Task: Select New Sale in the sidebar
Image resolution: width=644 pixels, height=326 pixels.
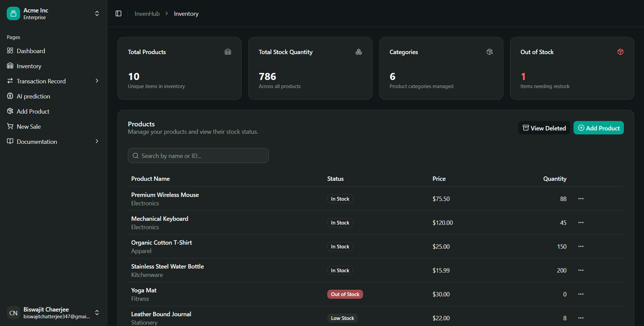Action: click(29, 127)
